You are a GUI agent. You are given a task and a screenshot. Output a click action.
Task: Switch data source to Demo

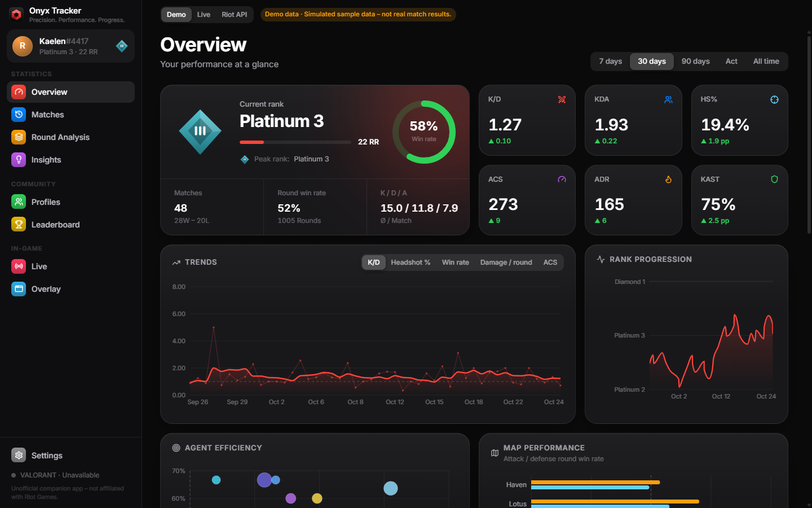176,15
